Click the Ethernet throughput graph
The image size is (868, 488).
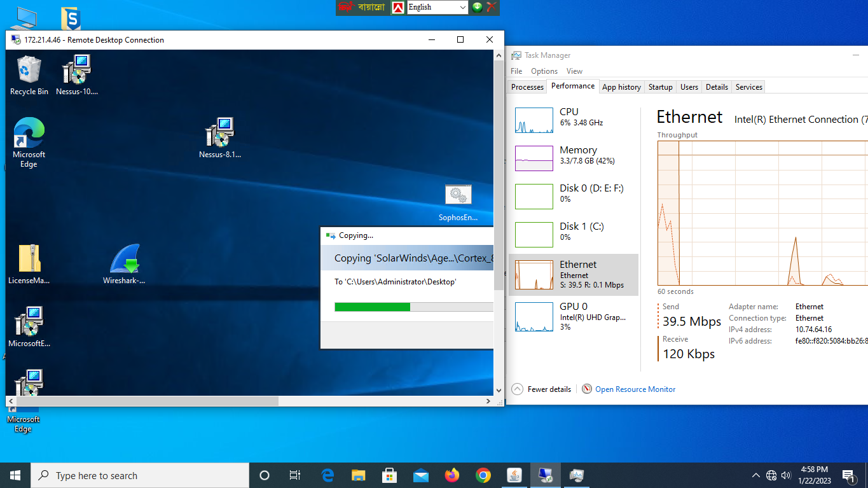point(762,213)
